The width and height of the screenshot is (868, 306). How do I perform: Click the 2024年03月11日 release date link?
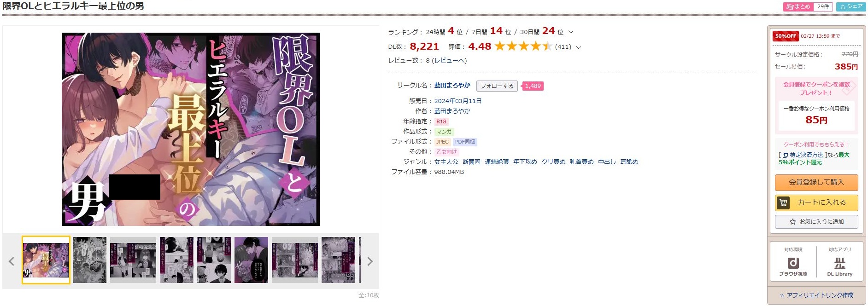coord(457,101)
